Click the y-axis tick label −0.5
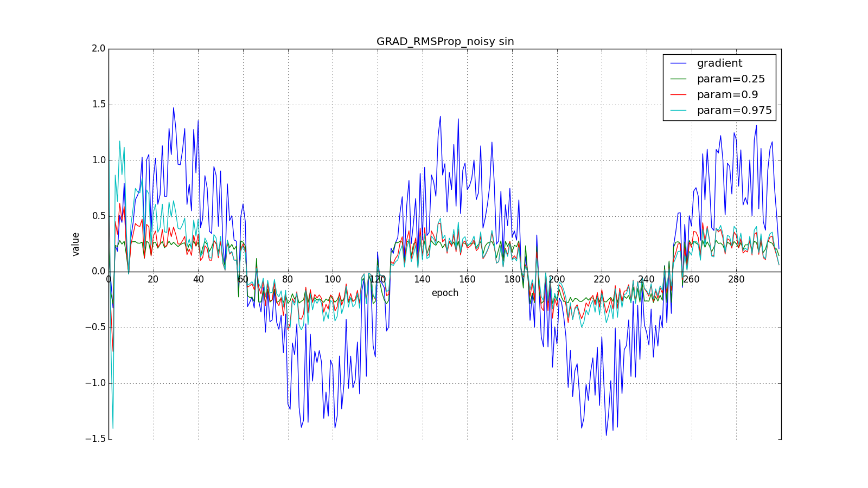The width and height of the screenshot is (868, 488). (x=94, y=328)
